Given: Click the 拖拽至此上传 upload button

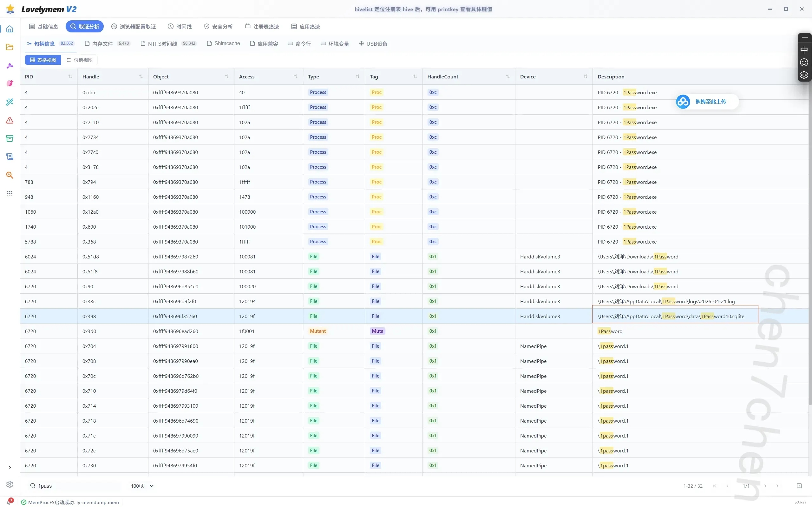Looking at the screenshot, I should [707, 102].
